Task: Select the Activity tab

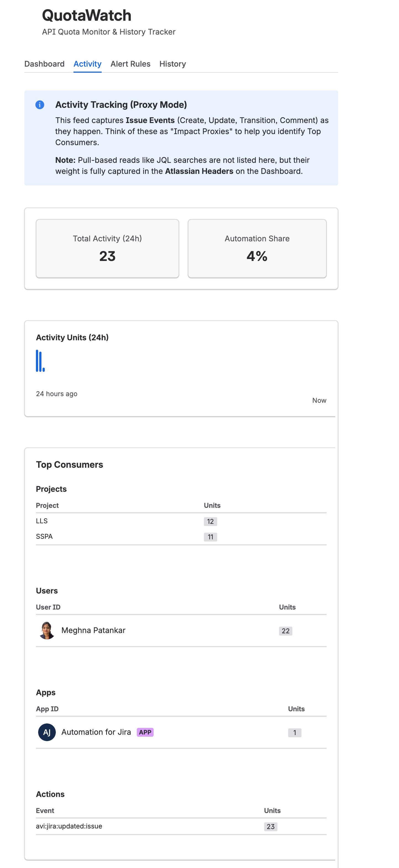Action: pos(87,64)
